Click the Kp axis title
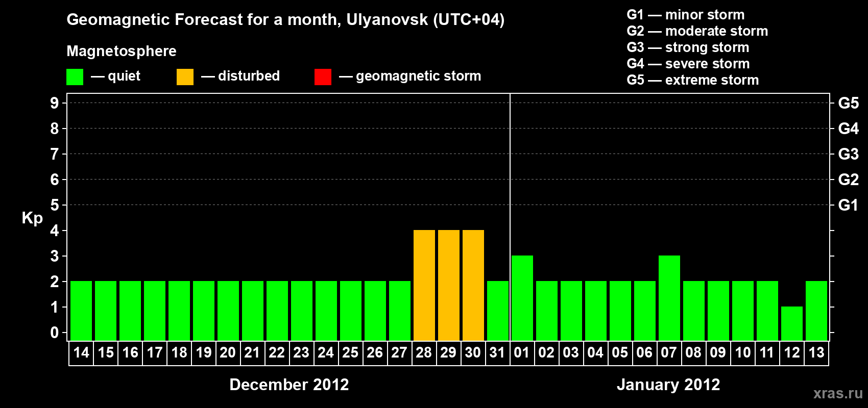 (32, 218)
